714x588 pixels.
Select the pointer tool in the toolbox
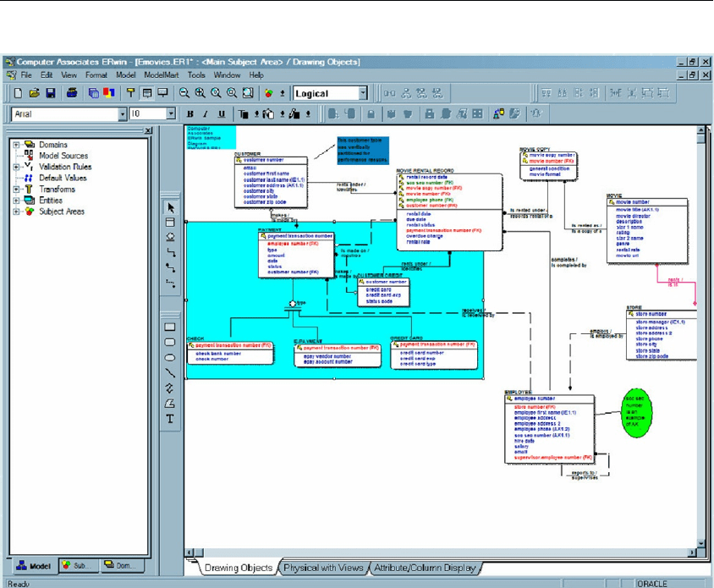[170, 207]
